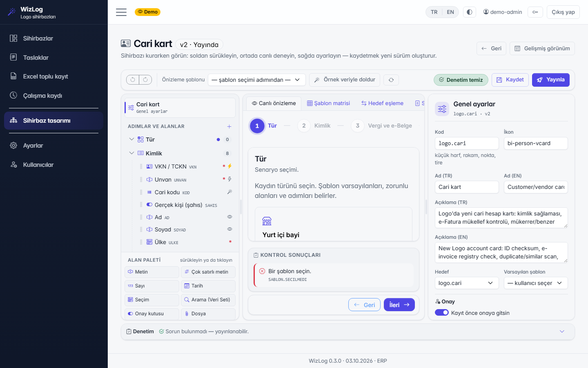
Task: Switch to Canlı önizleme tab
Action: point(274,103)
